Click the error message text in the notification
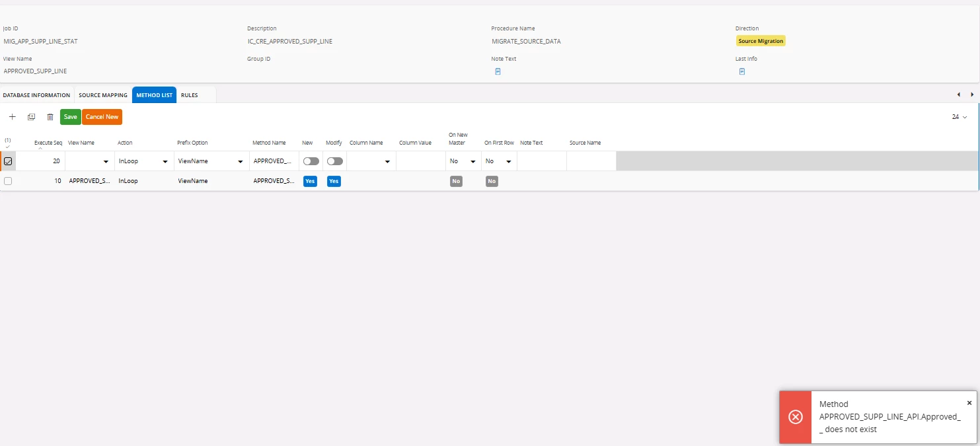Image resolution: width=980 pixels, height=446 pixels. pyautogui.click(x=889, y=417)
